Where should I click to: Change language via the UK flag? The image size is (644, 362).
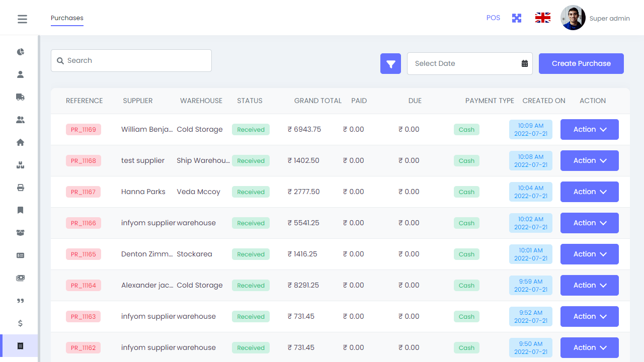tap(542, 17)
